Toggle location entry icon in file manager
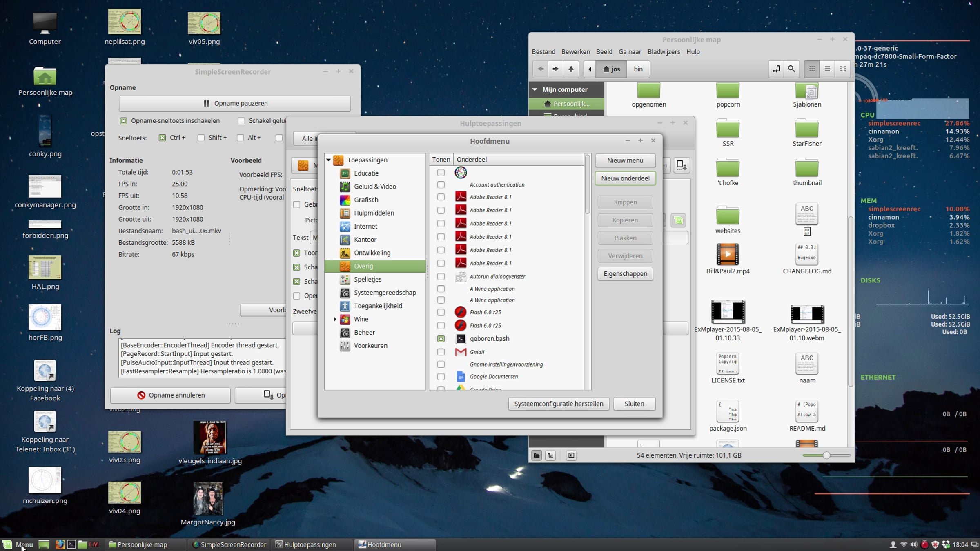The height and width of the screenshot is (551, 980). (x=776, y=69)
